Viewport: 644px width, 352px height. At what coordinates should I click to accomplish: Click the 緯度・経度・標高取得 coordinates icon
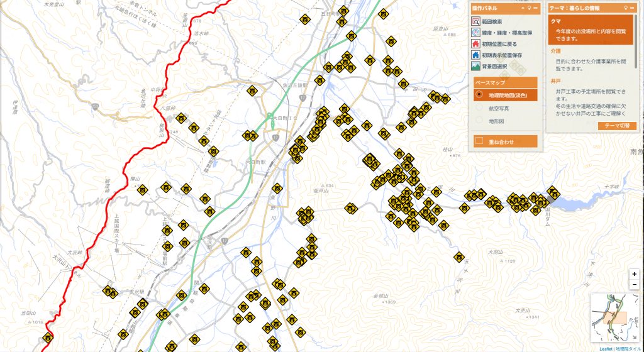(x=477, y=33)
